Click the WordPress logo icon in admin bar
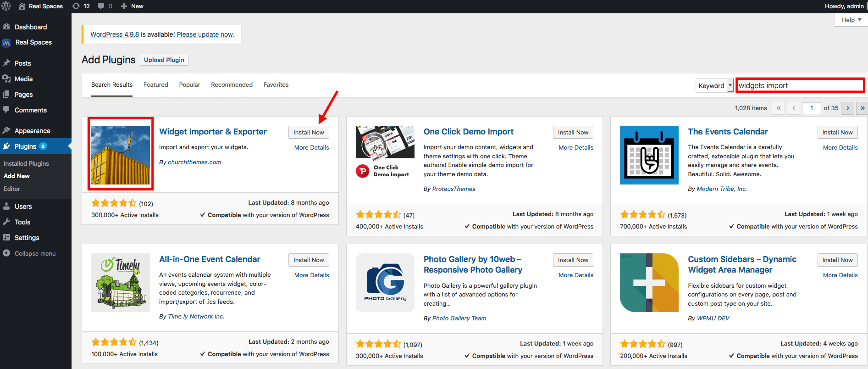The height and width of the screenshot is (369, 868). [x=6, y=6]
